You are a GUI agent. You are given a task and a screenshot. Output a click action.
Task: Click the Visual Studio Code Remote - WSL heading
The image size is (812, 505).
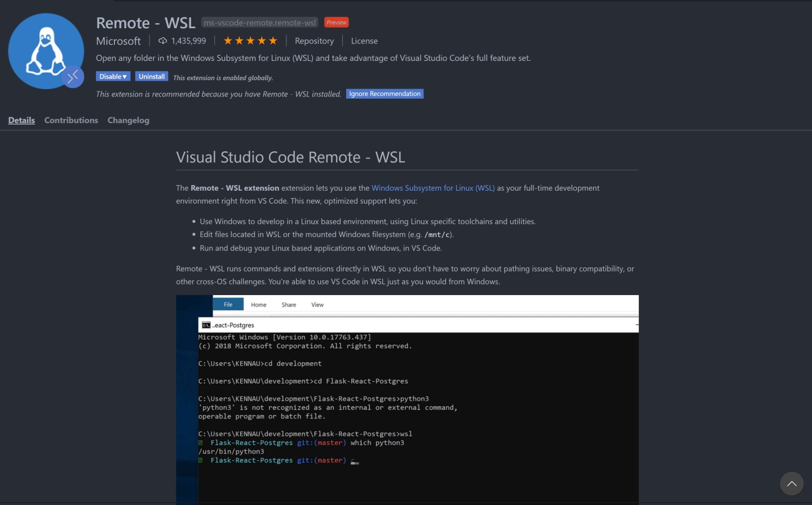290,157
